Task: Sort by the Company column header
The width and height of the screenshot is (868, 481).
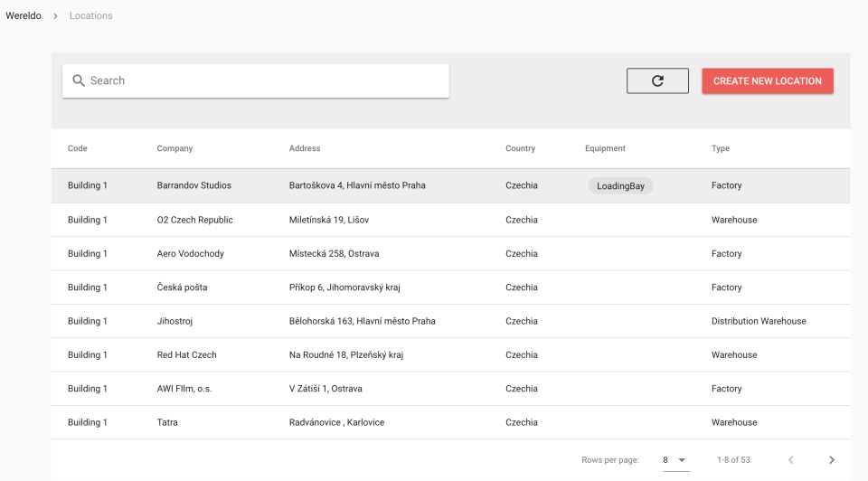Action: point(175,148)
